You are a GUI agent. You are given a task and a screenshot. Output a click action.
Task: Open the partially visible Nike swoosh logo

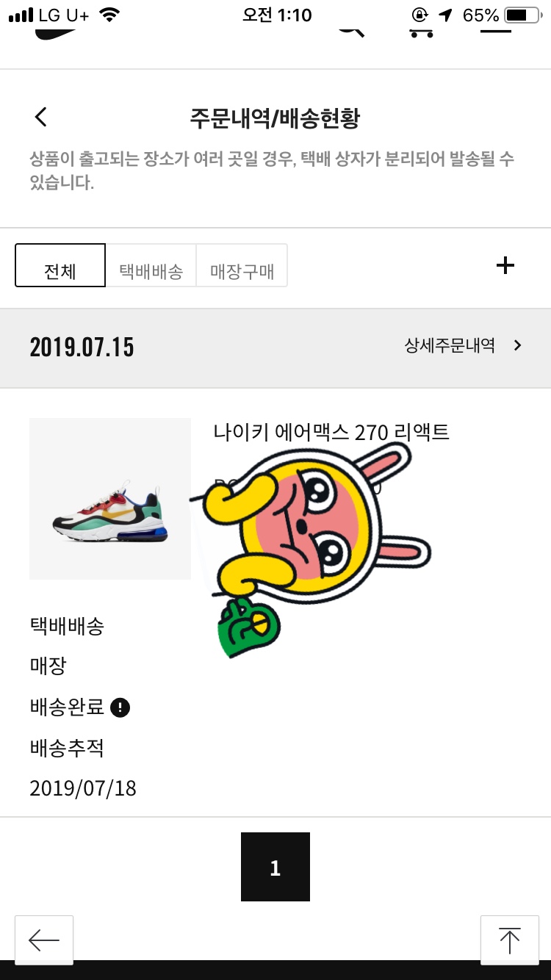click(x=56, y=33)
